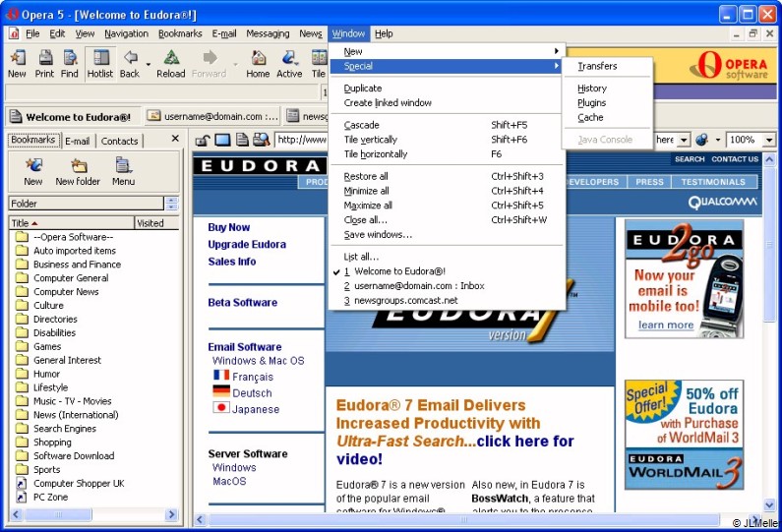Choose Transfers from Special submenu
This screenshot has height=532, width=782.
[608, 66]
